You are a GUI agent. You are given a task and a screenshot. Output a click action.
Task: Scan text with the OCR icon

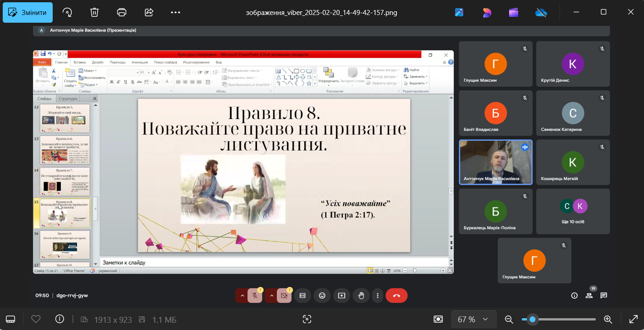[307, 319]
